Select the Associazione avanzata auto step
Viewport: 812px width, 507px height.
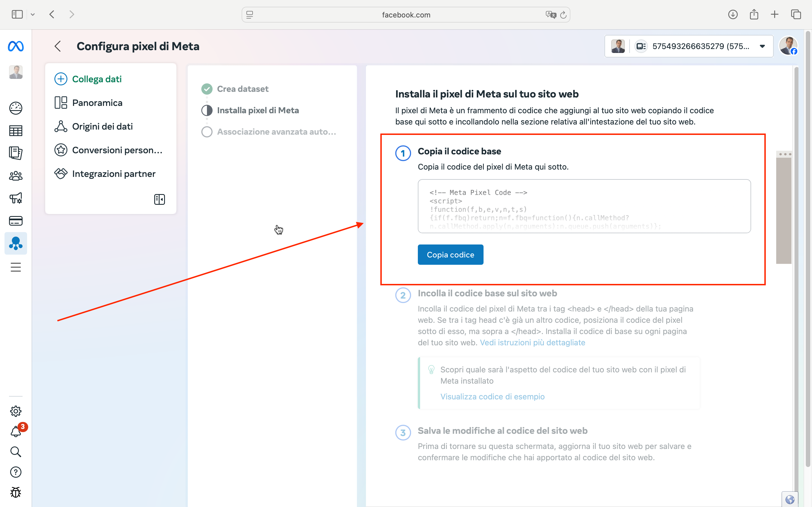[x=276, y=132]
